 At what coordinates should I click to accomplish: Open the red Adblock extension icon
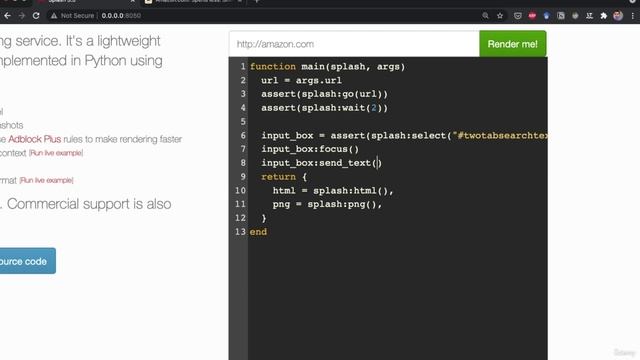[x=532, y=16]
